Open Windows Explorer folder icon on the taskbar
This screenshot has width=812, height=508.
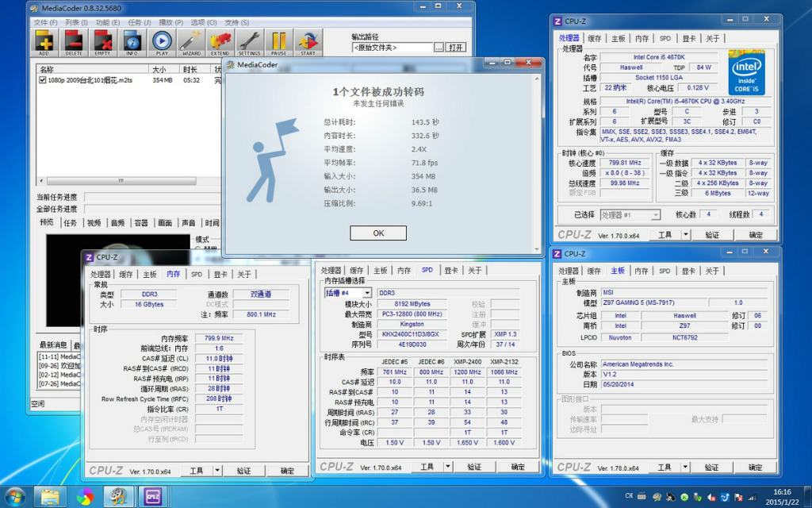tap(50, 497)
